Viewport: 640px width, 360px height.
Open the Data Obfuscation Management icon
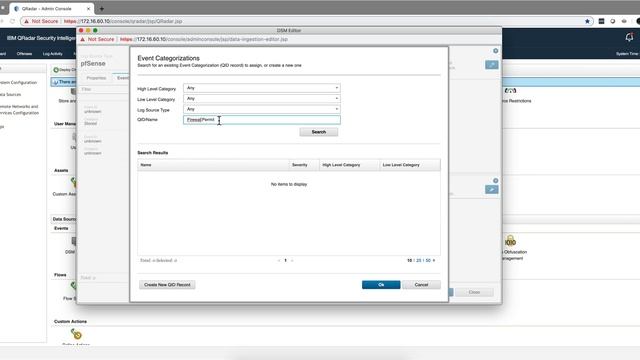pos(510,240)
